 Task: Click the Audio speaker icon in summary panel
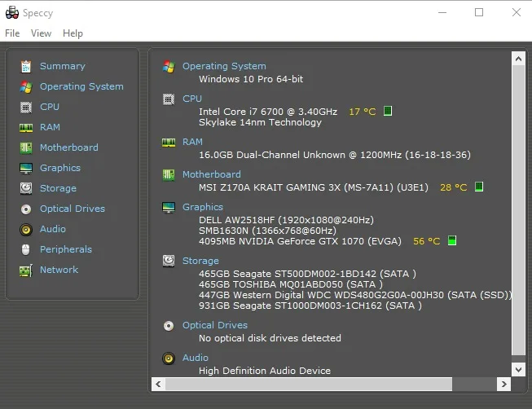(169, 358)
